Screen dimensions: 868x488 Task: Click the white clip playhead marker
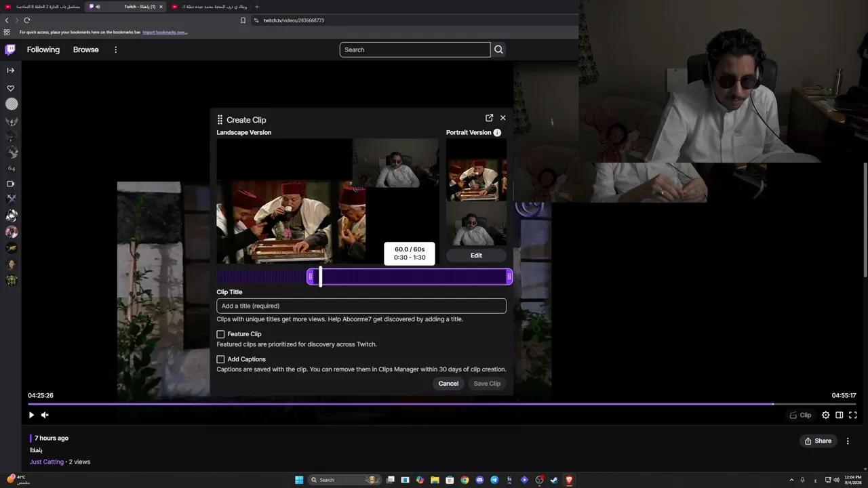click(320, 277)
